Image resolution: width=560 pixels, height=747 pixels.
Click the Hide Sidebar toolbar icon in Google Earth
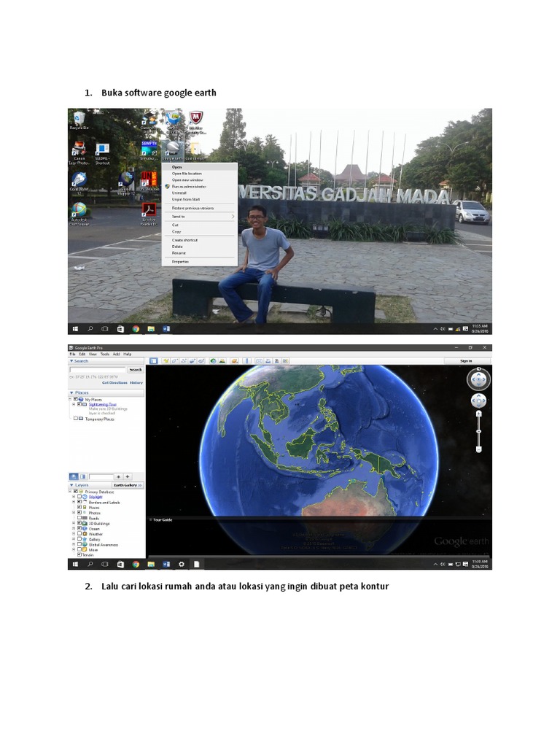tap(153, 361)
